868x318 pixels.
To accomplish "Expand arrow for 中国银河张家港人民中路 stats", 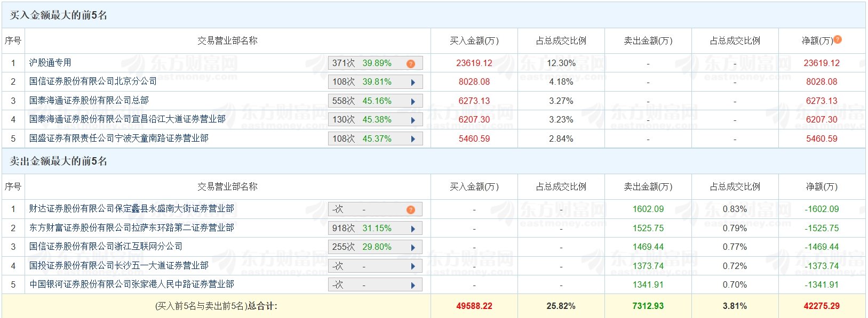I will coord(413,286).
